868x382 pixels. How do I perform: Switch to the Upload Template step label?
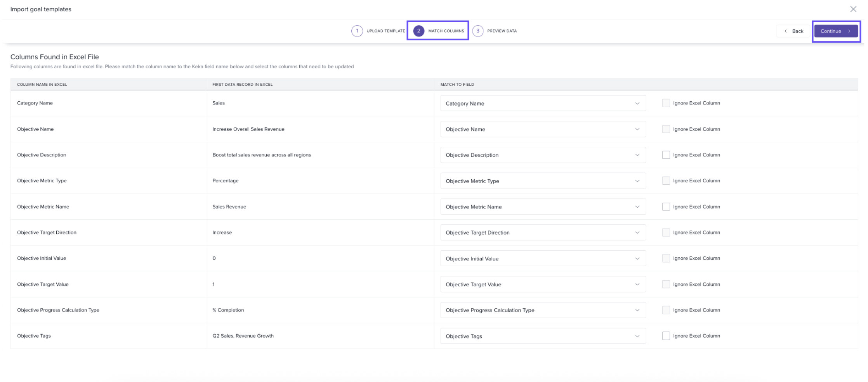point(385,31)
